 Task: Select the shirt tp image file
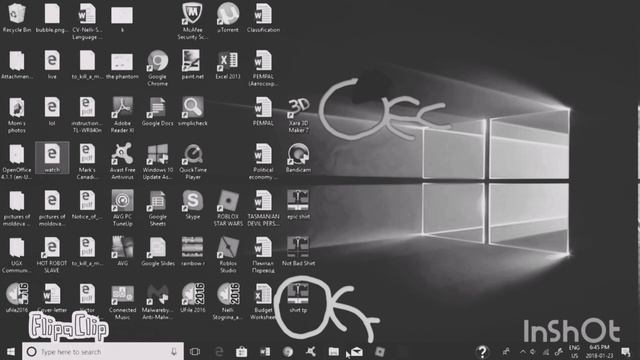(x=298, y=298)
